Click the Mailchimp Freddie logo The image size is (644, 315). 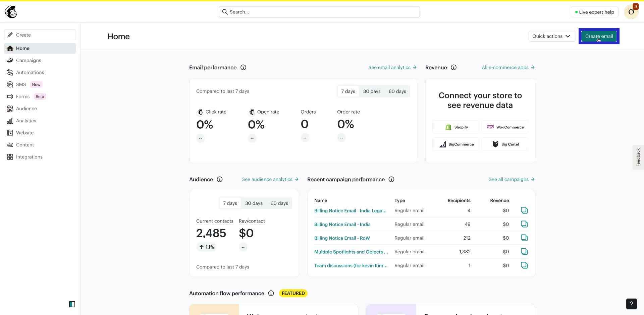pos(10,12)
